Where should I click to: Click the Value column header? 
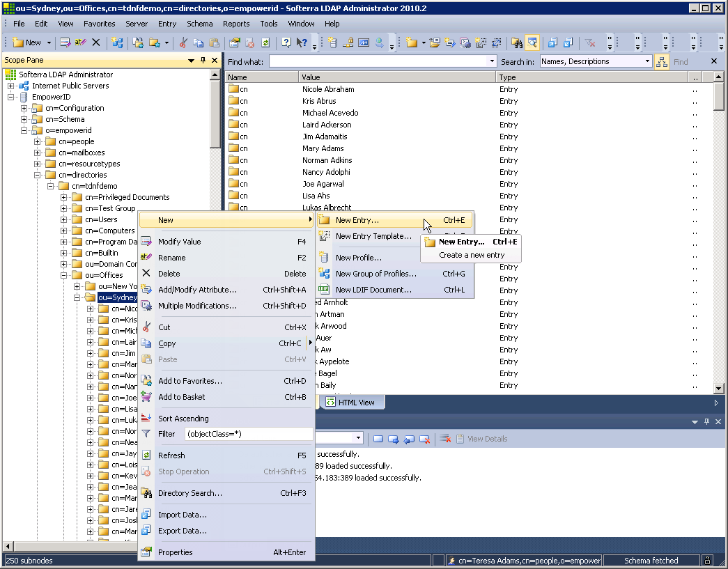coord(397,77)
